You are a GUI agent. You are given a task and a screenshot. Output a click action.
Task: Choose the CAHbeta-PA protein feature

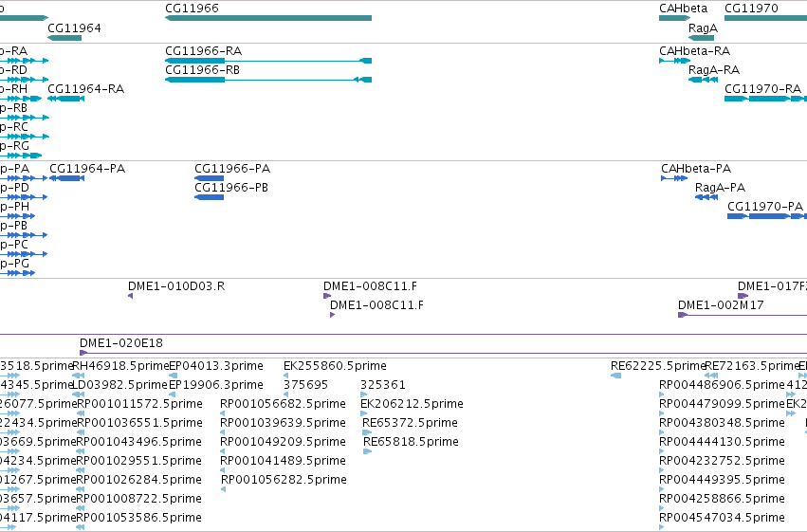tap(674, 178)
